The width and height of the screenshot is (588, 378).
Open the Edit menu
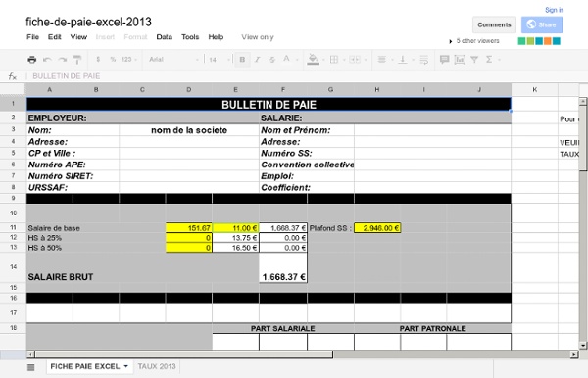click(x=54, y=37)
